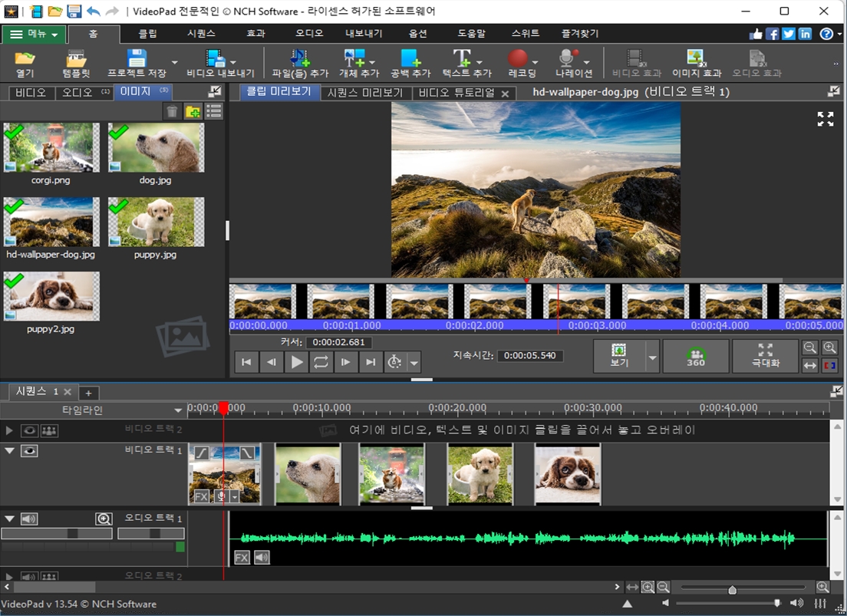Open the fullscreen preview icon

point(826,119)
